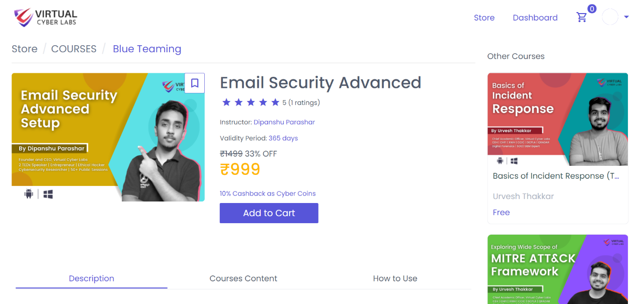This screenshot has width=644, height=304.
Task: Open the shopping cart icon
Action: [582, 18]
